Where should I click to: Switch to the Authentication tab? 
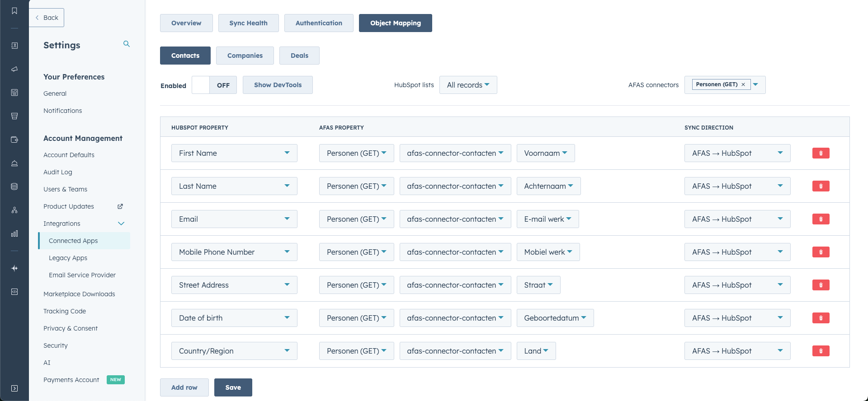pos(319,23)
